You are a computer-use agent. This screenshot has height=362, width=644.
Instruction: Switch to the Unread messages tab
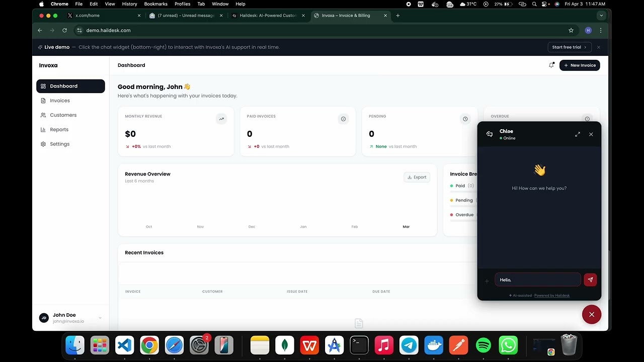[x=185, y=16]
